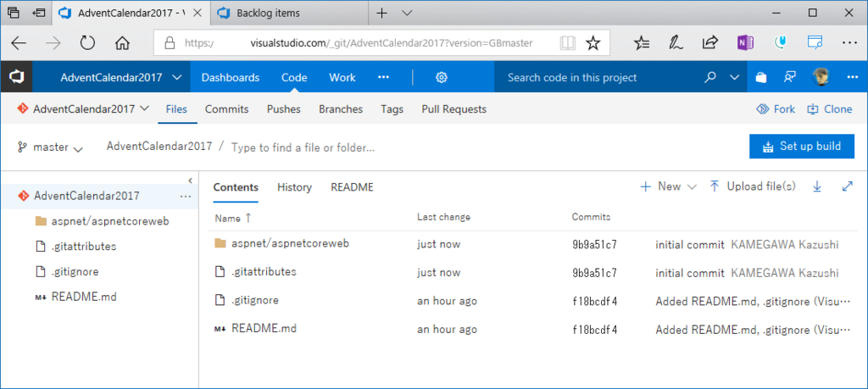
Task: Open the header ellipsis after the avatar
Action: 852,77
